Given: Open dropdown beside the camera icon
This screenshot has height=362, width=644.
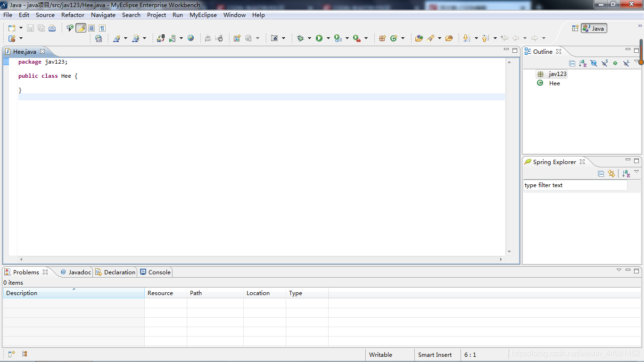Looking at the screenshot, I should click(283, 38).
